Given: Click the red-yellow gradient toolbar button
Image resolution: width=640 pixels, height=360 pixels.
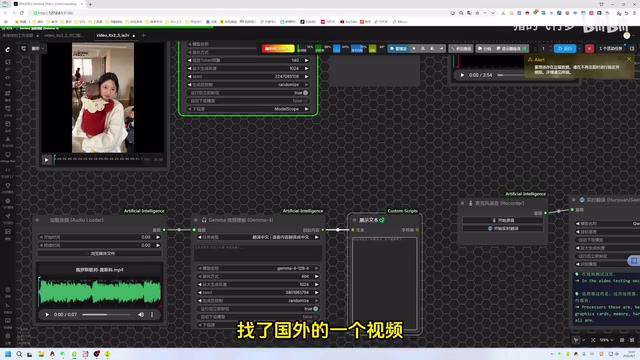Looking at the screenshot, I should click(x=278, y=49).
